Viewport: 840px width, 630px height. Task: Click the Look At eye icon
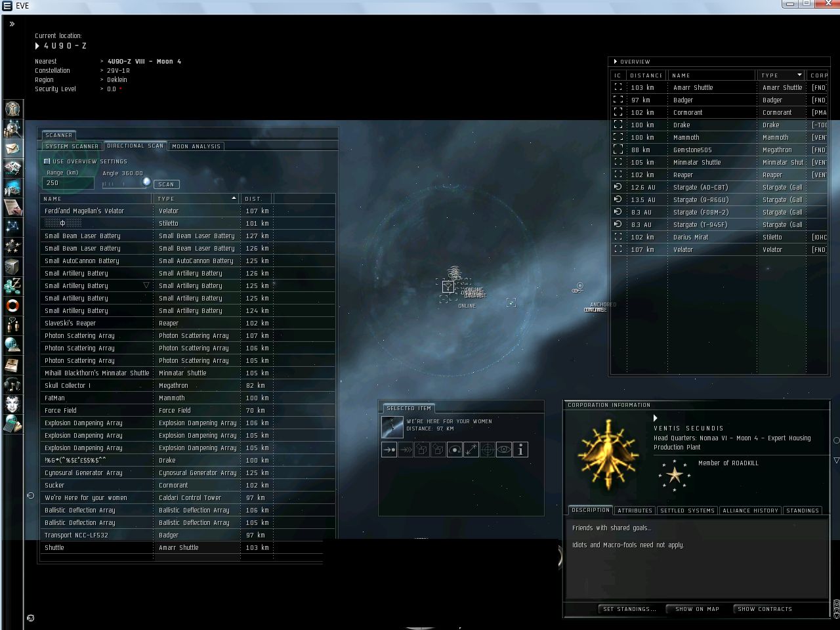[504, 450]
